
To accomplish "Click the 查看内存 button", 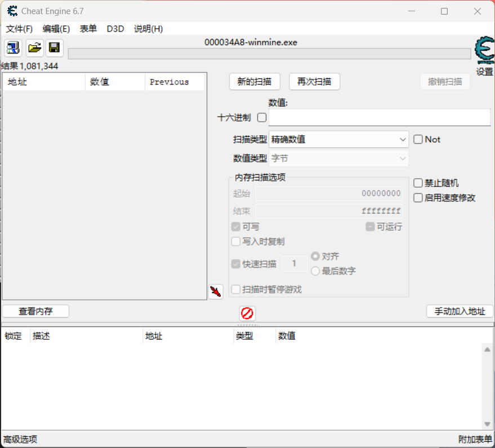I will [x=35, y=311].
